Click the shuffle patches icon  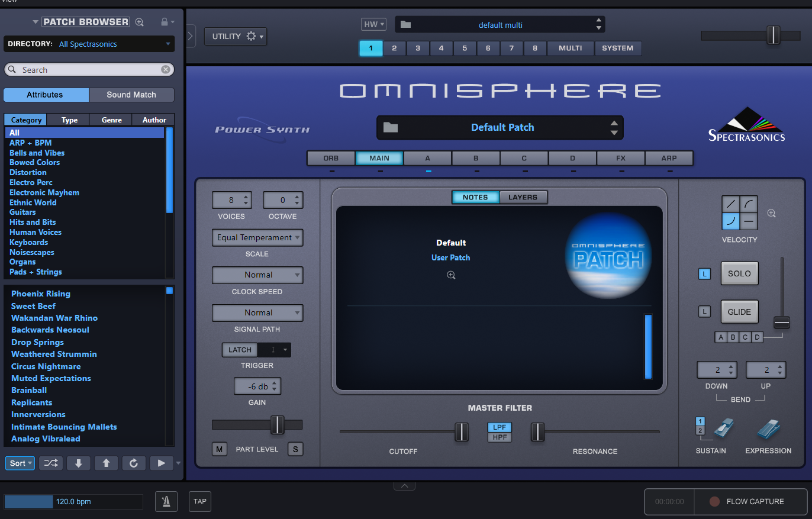[x=51, y=463]
